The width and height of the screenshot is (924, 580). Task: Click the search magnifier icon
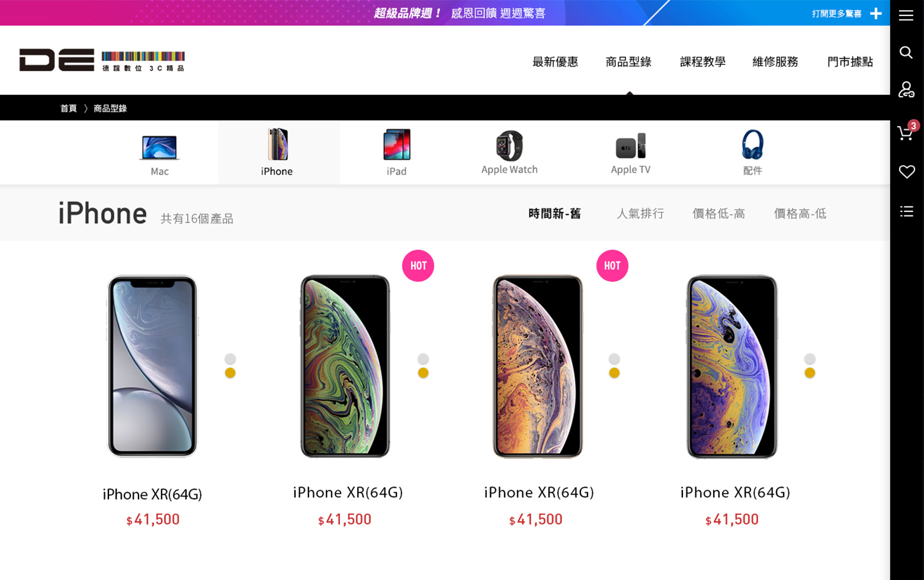906,53
